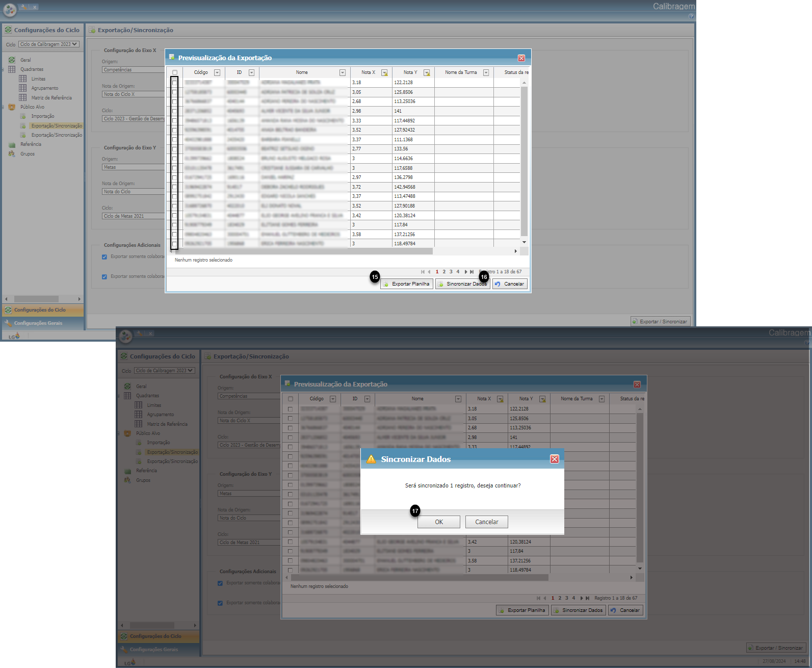Click the Calibragem app logo in upper screenshot
This screenshot has height=668, width=812.
tap(9, 10)
